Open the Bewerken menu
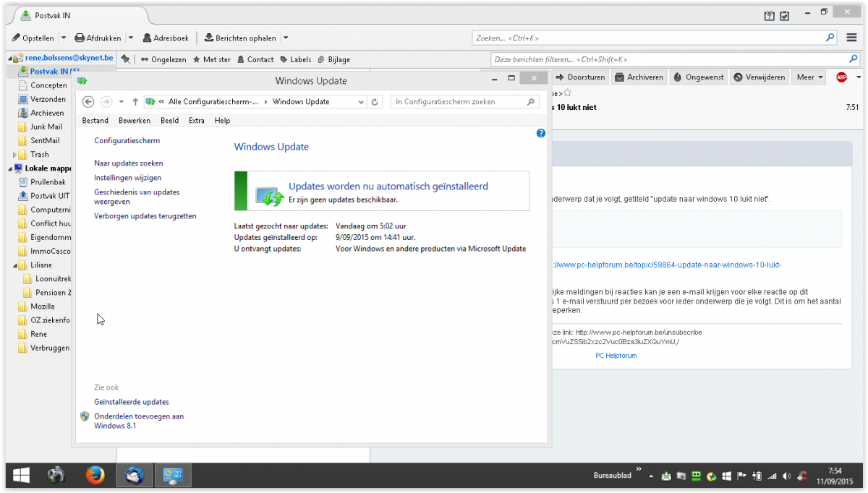Screen dimensions: 868x493 pos(135,121)
